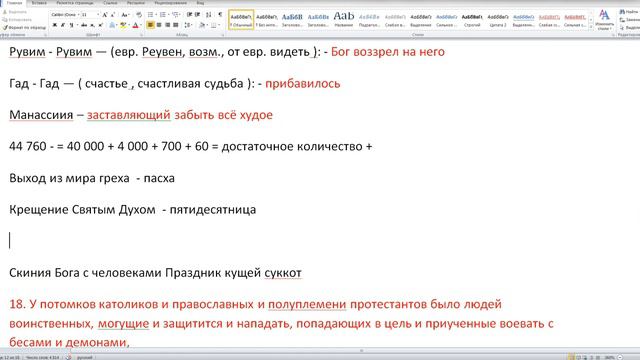Image resolution: width=640 pixels, height=360 pixels.
Task: Click the proofing errors icon in status bar
Action: point(69,358)
